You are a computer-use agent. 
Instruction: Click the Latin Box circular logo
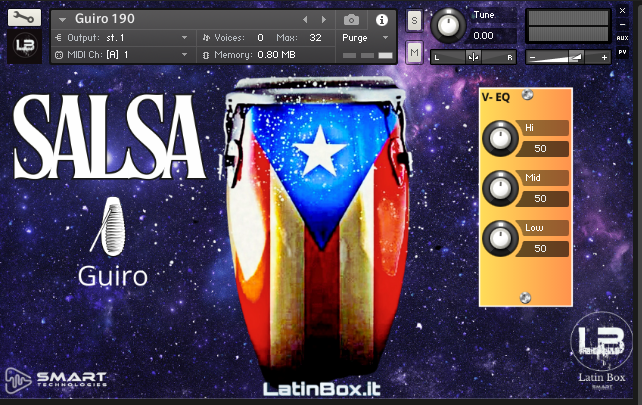coord(601,341)
